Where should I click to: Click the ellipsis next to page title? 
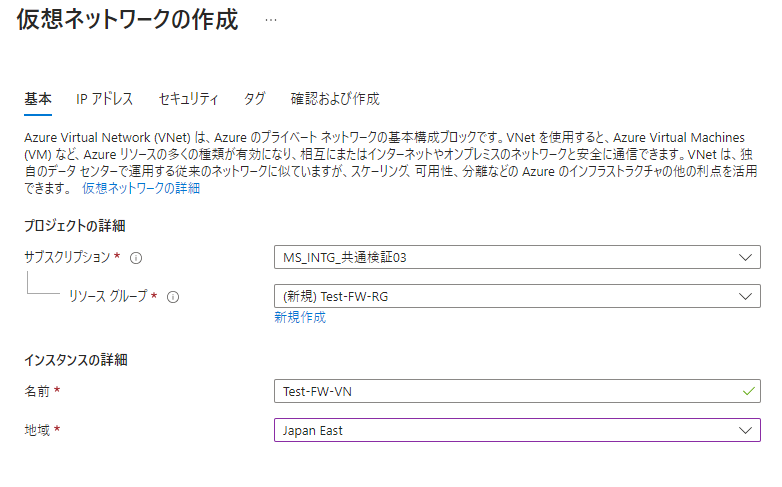271,20
